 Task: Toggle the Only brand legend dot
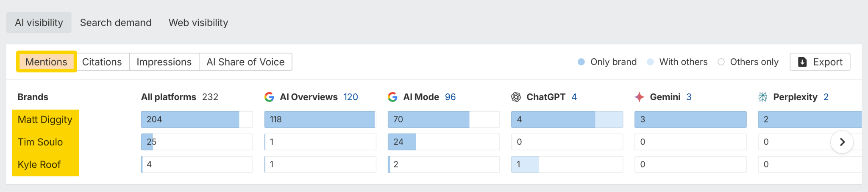[581, 62]
